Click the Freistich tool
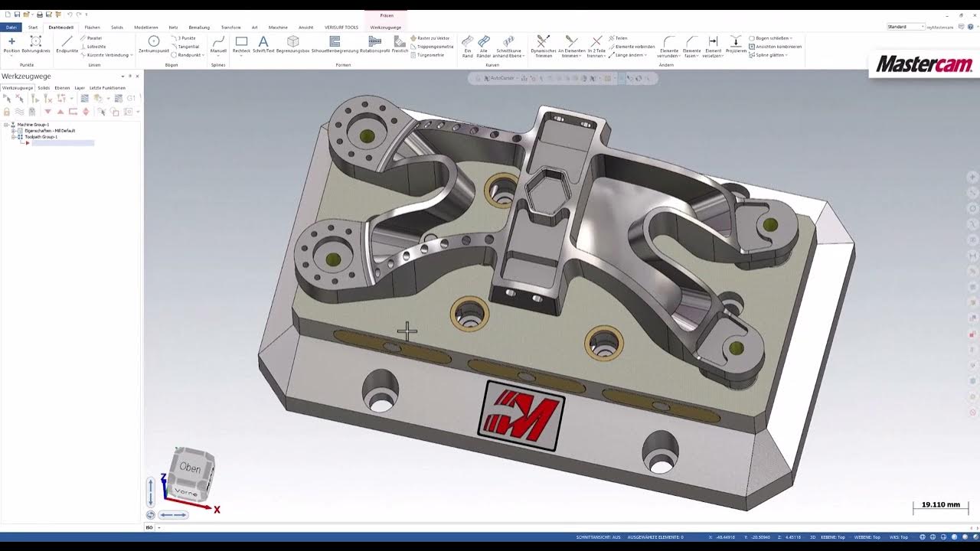 [400, 44]
